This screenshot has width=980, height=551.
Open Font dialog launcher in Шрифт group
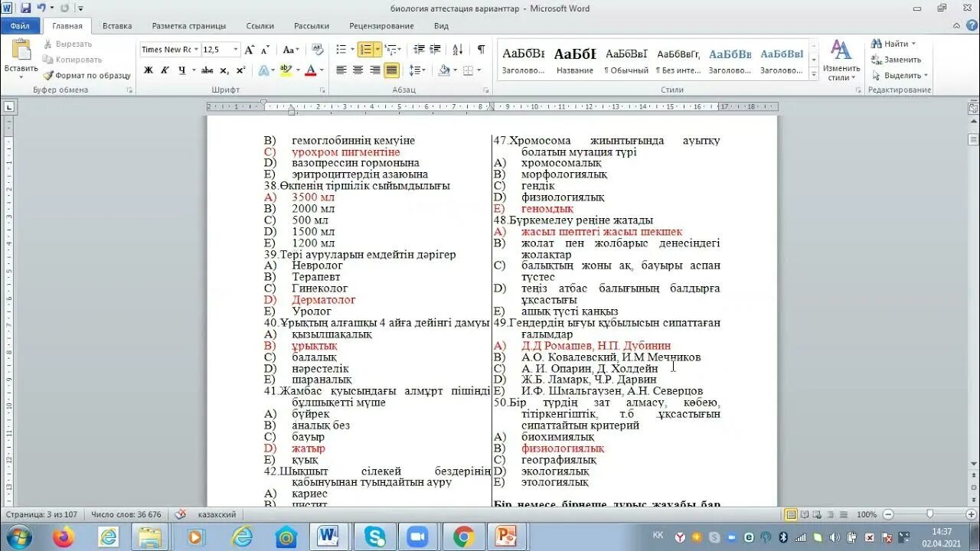[x=322, y=90]
